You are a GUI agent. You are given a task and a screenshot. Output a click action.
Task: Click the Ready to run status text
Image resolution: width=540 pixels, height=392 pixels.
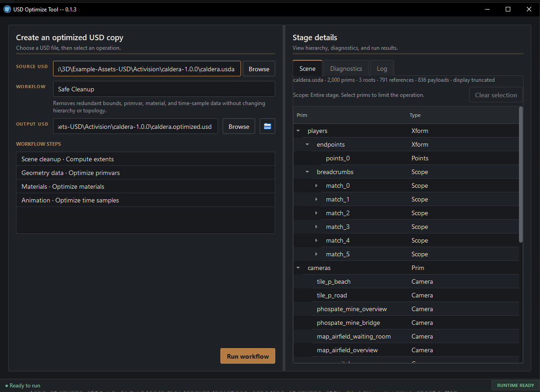coord(25,386)
